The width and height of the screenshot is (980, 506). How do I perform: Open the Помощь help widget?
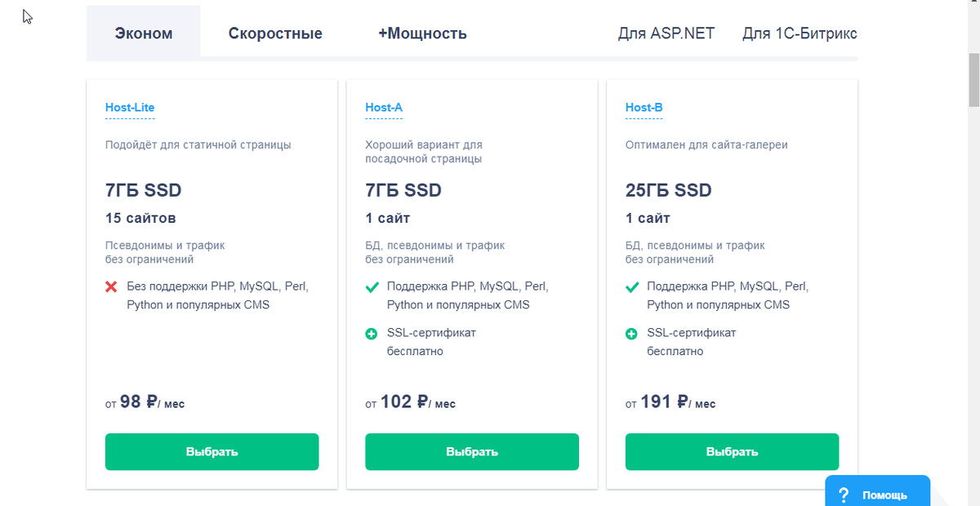[877, 493]
